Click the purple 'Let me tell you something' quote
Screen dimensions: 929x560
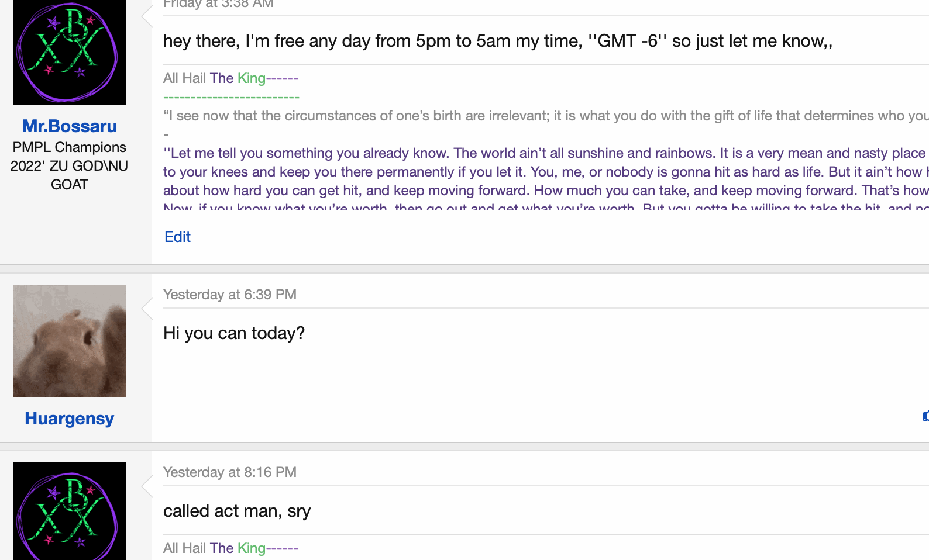pyautogui.click(x=544, y=153)
